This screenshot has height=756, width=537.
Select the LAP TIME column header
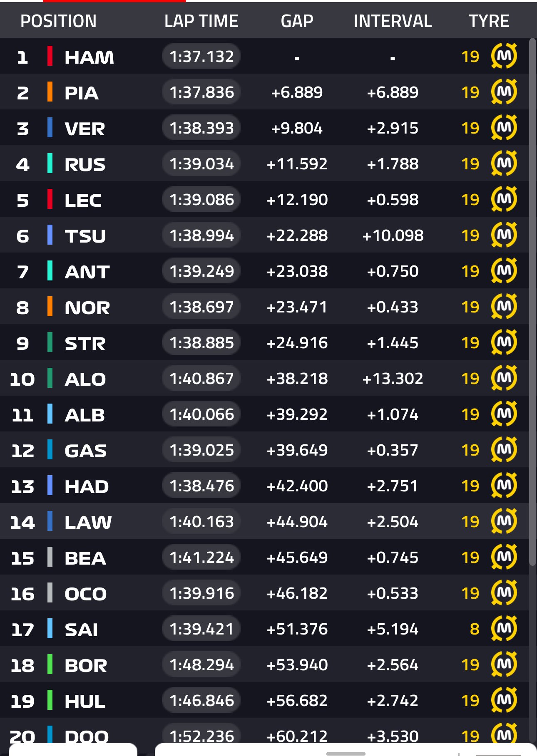[201, 21]
